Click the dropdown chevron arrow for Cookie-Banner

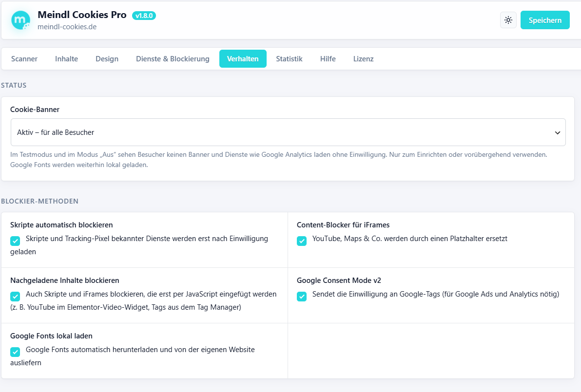click(x=557, y=132)
